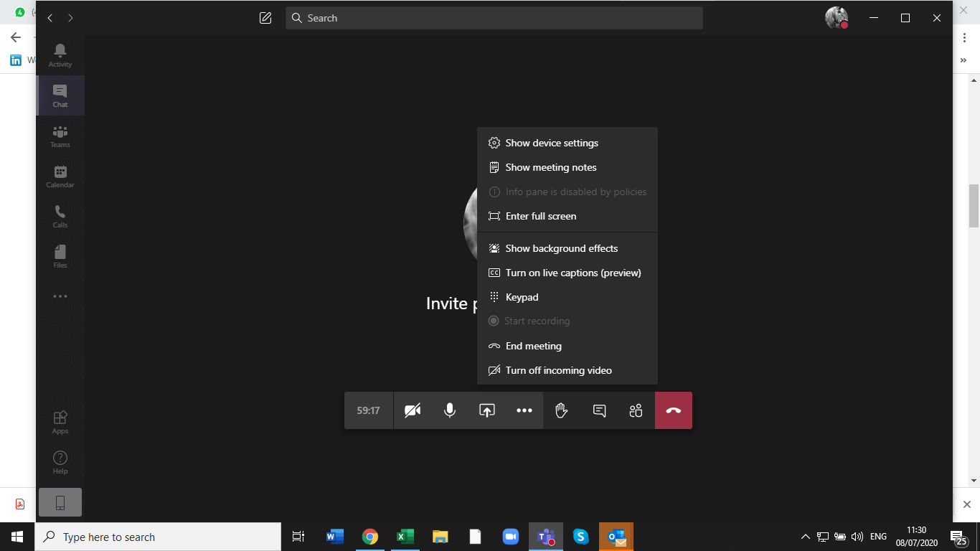Hang up the call with red button
Screen dimensions: 980x551
pos(673,410)
